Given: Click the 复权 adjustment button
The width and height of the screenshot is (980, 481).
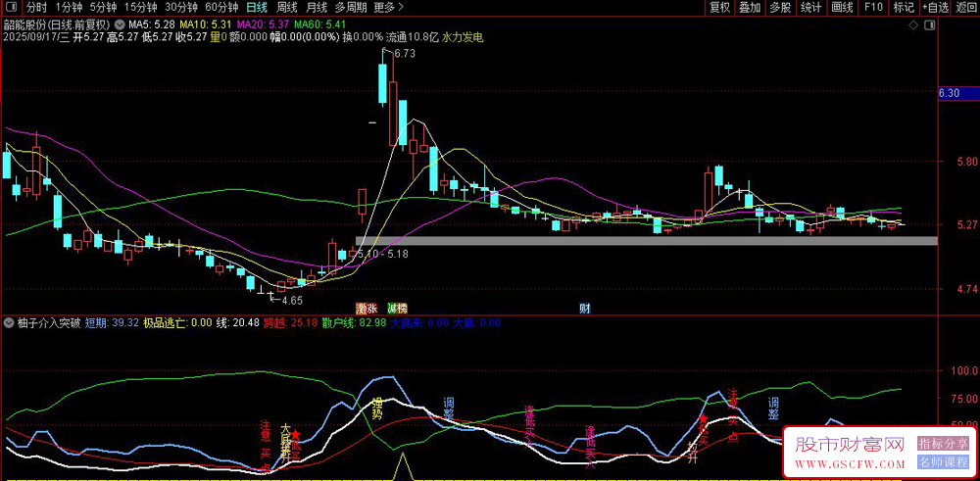Looking at the screenshot, I should pyautogui.click(x=719, y=8).
